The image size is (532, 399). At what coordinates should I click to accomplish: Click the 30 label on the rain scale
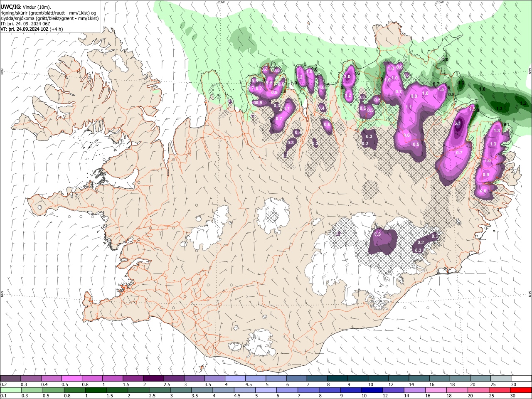[x=514, y=396]
